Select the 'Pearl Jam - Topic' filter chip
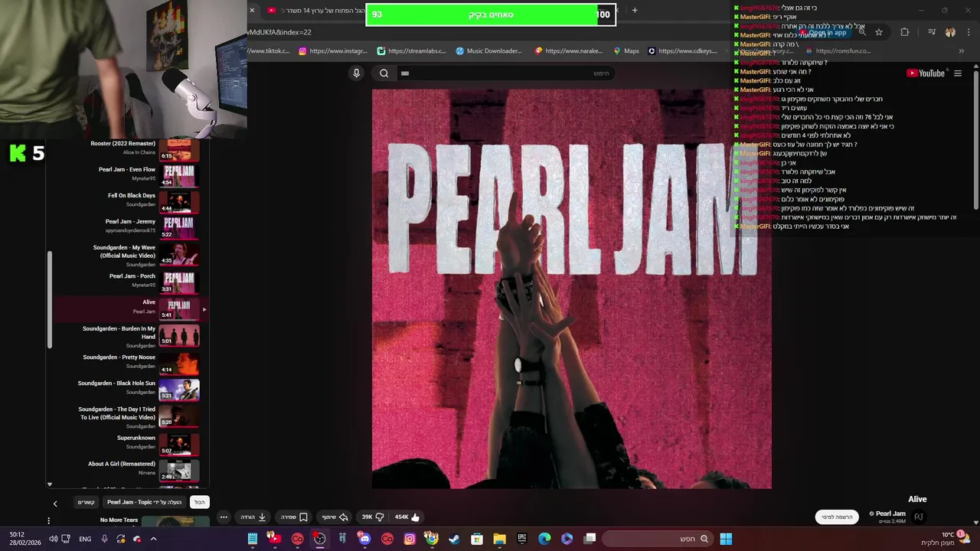 click(145, 502)
